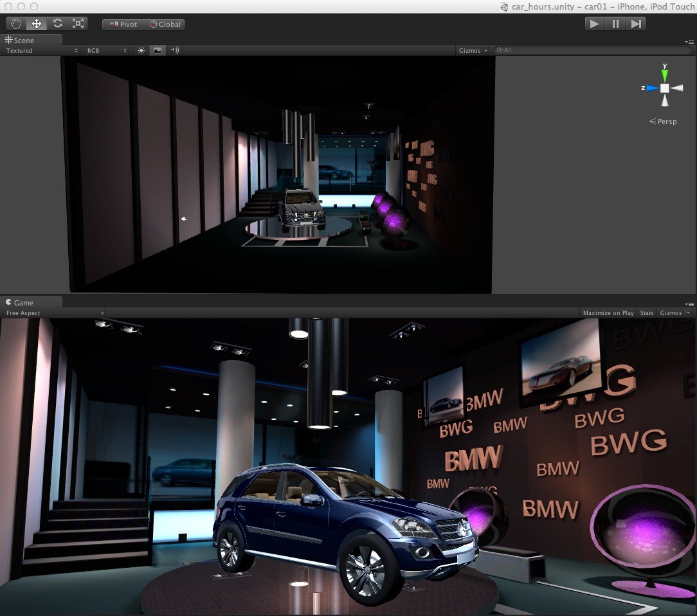Screen dimensions: 697x616
Task: Toggle Persp projection label
Action: click(663, 122)
